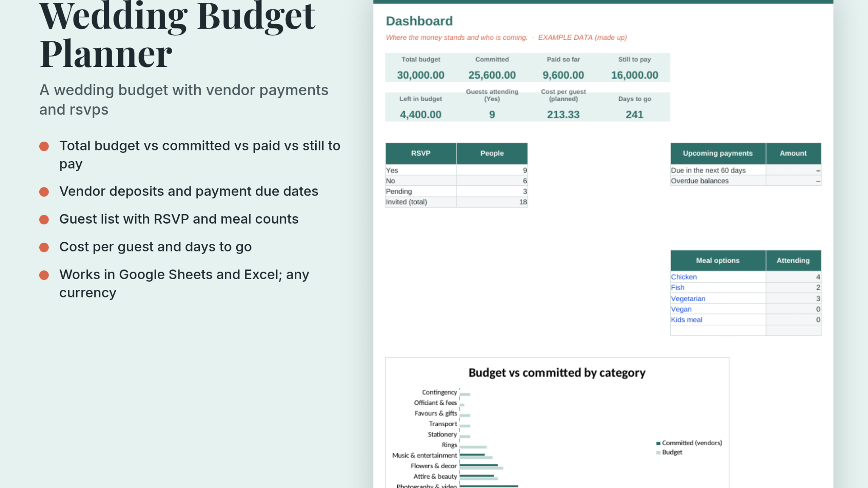The height and width of the screenshot is (488, 868).
Task: Click the Vendor deposits and payment due dates bullet
Action: coord(189,191)
